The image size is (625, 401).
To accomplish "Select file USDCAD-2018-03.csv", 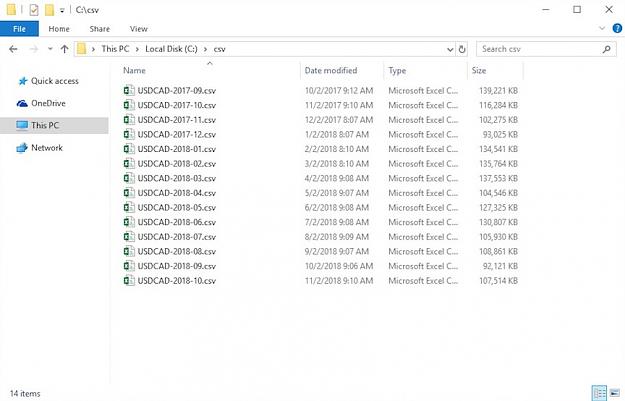I will pos(177,178).
